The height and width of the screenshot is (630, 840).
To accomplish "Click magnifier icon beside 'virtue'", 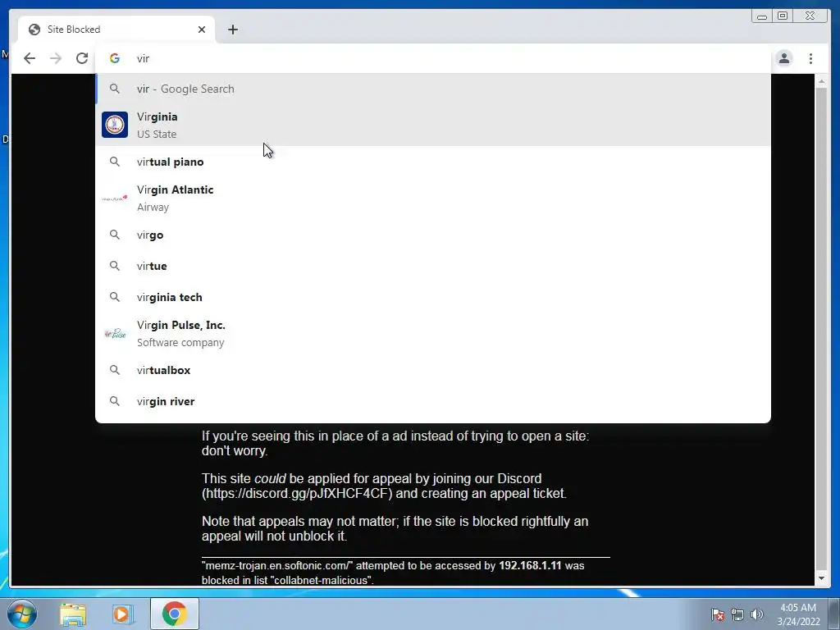I will pos(115,265).
